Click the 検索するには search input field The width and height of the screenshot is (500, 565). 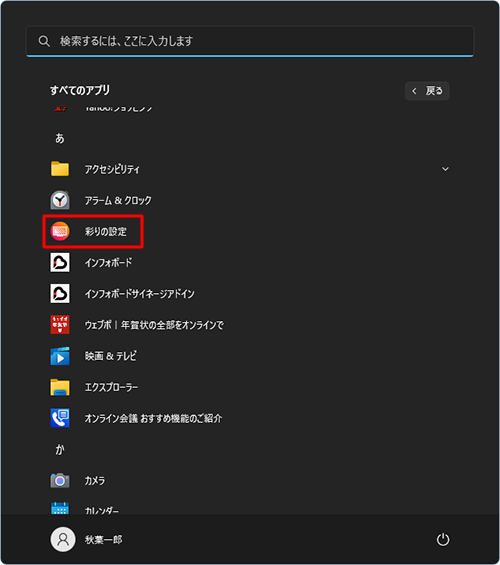pyautogui.click(x=250, y=41)
